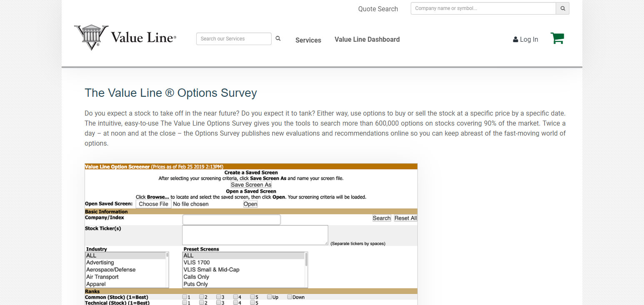Open the green shopping cart
The image size is (644, 305).
click(557, 38)
